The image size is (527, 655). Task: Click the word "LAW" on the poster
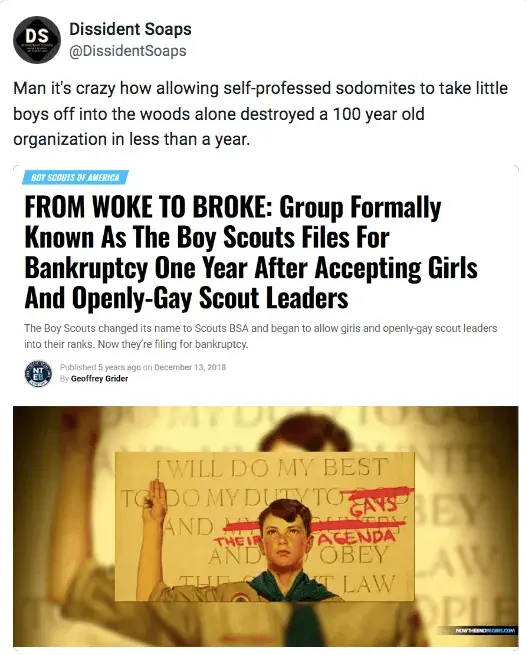point(368,584)
